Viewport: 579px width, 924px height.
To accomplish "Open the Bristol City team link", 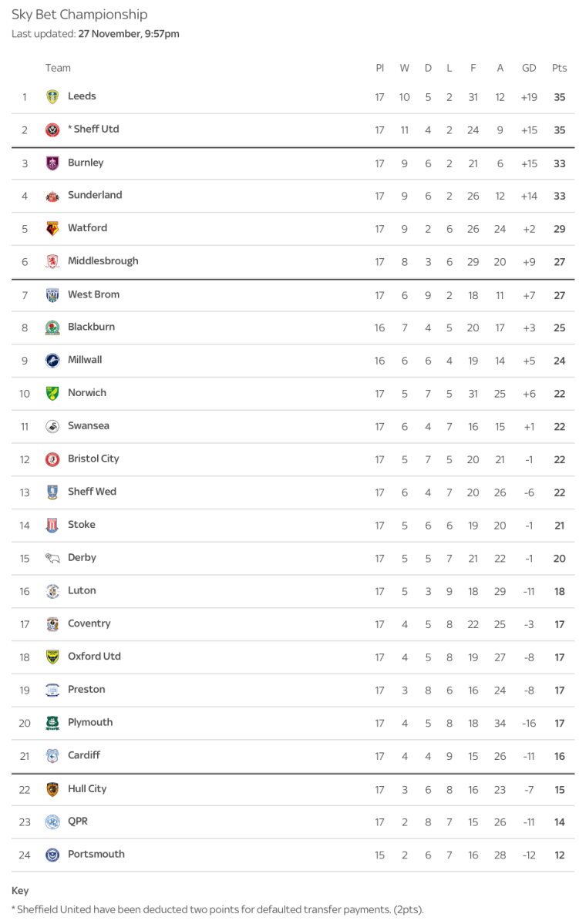I will coord(93,459).
